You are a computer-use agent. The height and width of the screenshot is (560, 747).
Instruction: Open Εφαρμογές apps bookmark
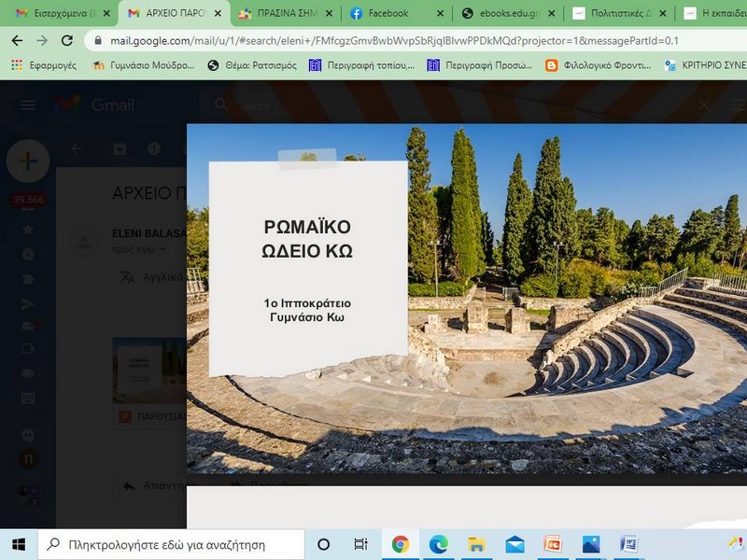(44, 65)
